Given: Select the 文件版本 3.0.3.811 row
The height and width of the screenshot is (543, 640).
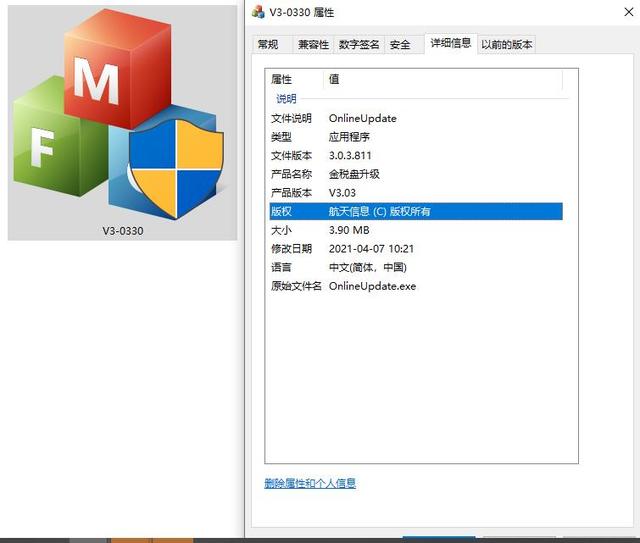Looking at the screenshot, I should 416,156.
